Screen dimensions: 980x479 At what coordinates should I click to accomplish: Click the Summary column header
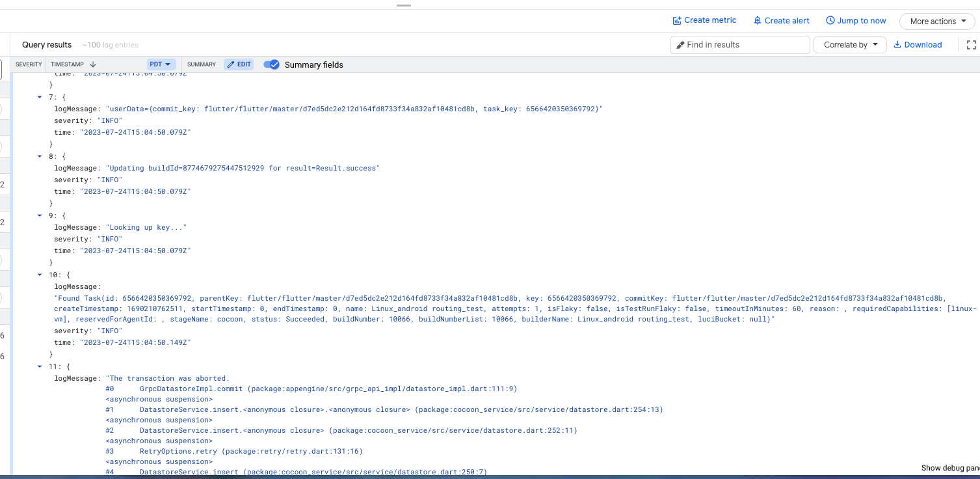tap(202, 64)
